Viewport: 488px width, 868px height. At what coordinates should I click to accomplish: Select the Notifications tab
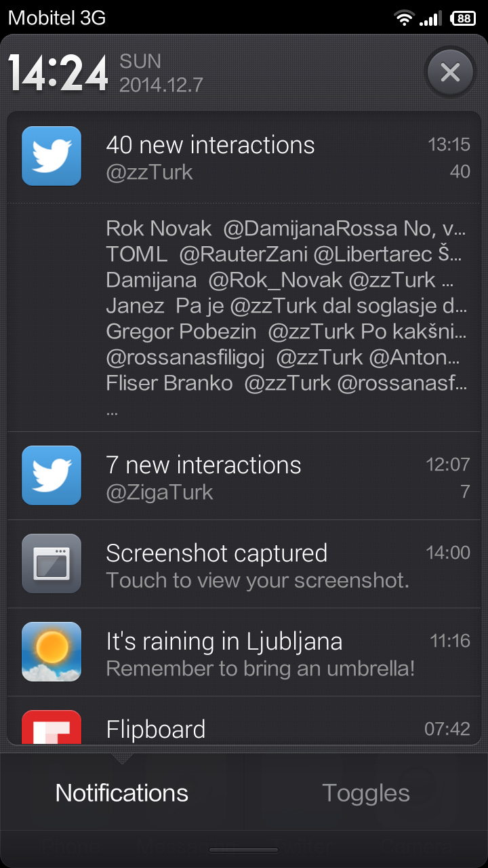[122, 793]
